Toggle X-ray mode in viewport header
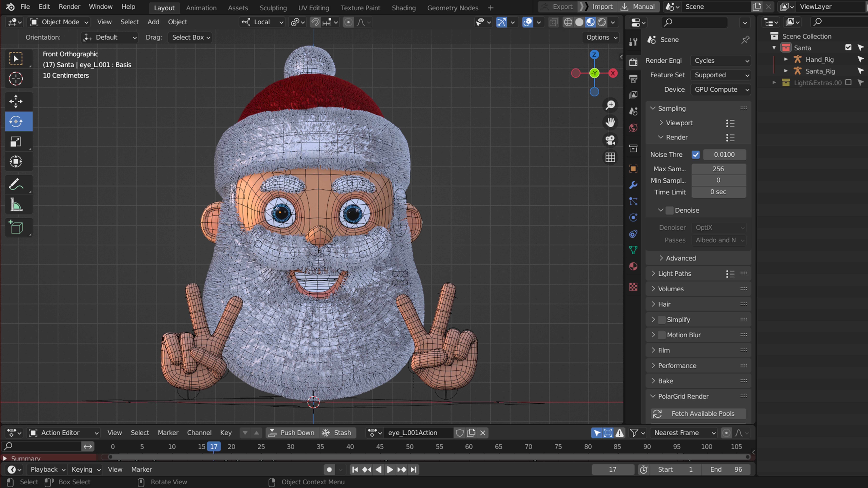Screen dimensions: 868x488 click(553, 22)
